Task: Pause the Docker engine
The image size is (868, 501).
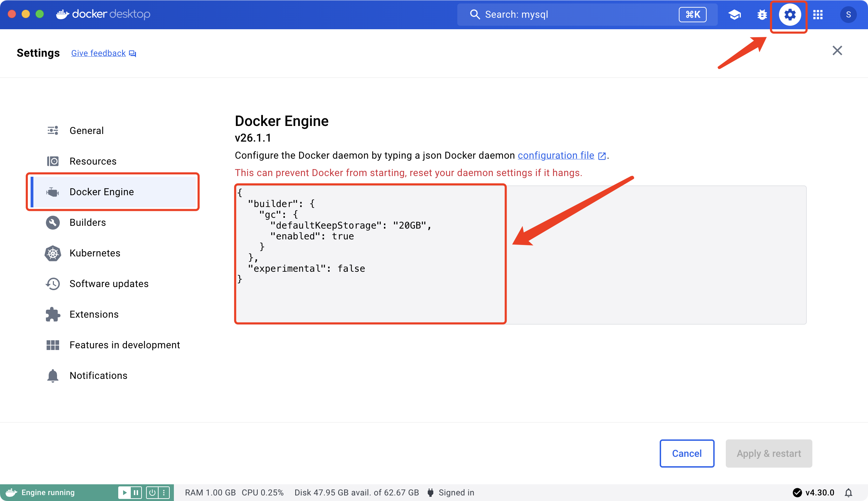Action: [x=136, y=492]
